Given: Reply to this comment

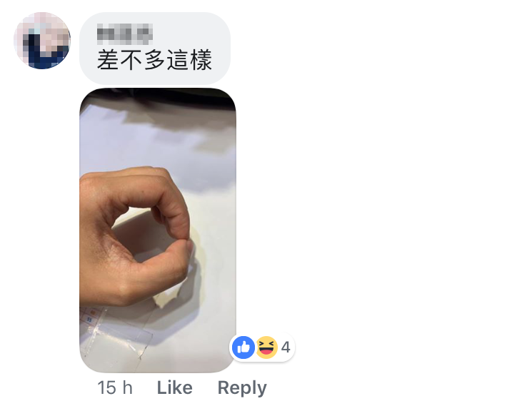Looking at the screenshot, I should pyautogui.click(x=242, y=388).
